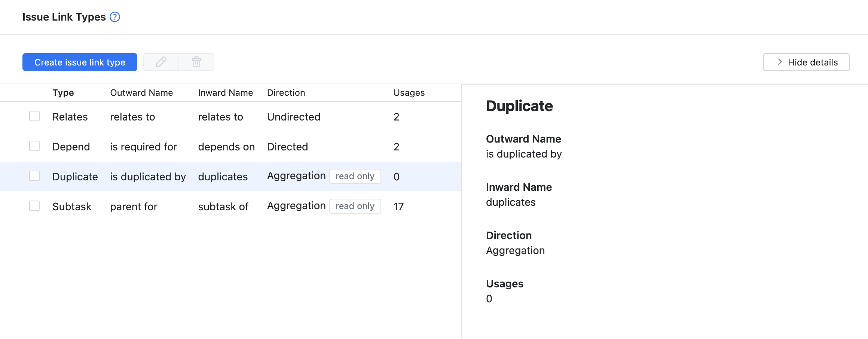This screenshot has height=339, width=868.
Task: Check the checkbox for the Depend link type
Action: (34, 146)
